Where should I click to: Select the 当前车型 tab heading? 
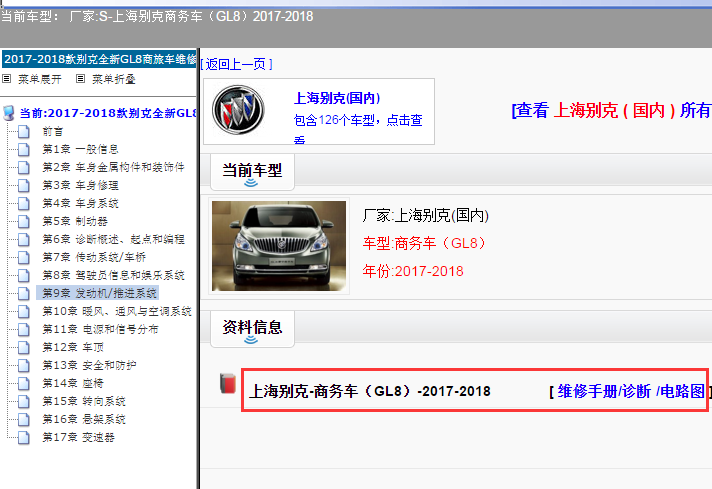click(x=252, y=171)
